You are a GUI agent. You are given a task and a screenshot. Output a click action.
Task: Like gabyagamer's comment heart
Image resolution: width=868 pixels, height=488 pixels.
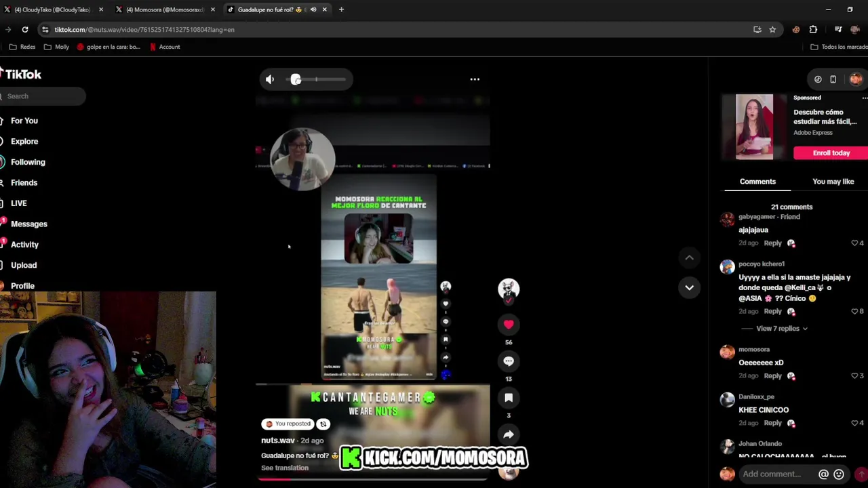(x=854, y=243)
